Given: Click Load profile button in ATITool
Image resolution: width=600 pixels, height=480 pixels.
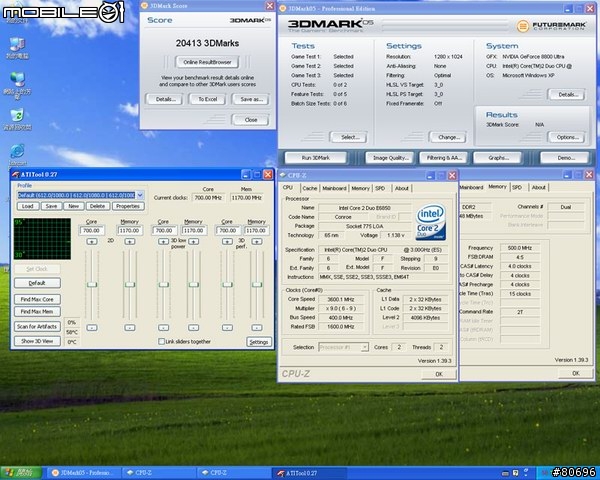Looking at the screenshot, I should click(x=28, y=206).
